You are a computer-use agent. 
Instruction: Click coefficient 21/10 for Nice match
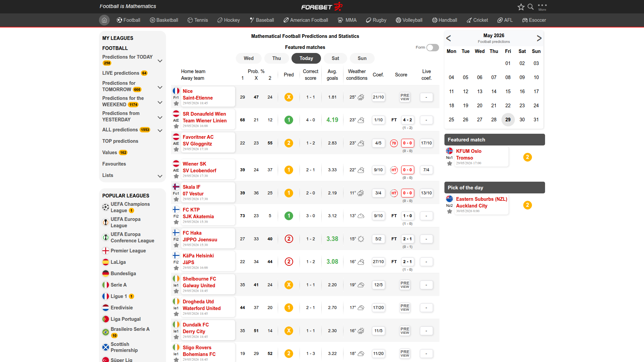click(378, 97)
